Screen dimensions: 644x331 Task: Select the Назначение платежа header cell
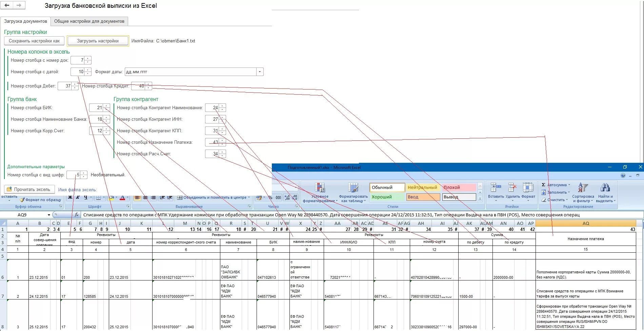586,239
